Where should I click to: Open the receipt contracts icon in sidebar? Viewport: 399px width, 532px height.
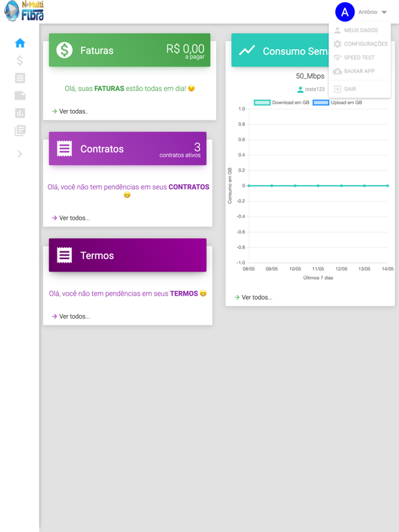tap(20, 78)
